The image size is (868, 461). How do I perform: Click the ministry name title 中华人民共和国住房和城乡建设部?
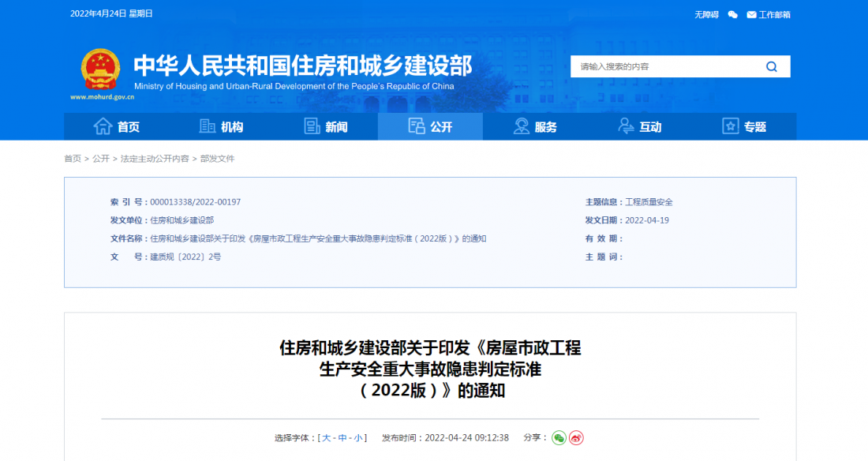pos(303,66)
